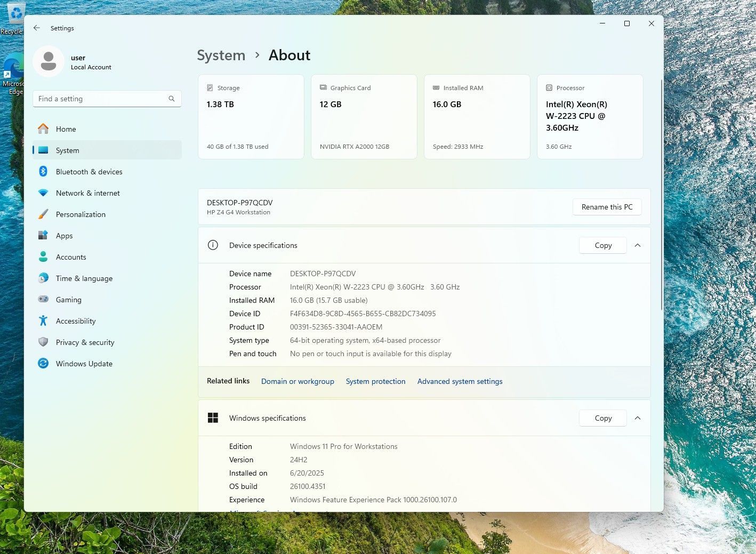Image resolution: width=756 pixels, height=554 pixels.
Task: Click the Home icon in sidebar
Action: point(43,129)
